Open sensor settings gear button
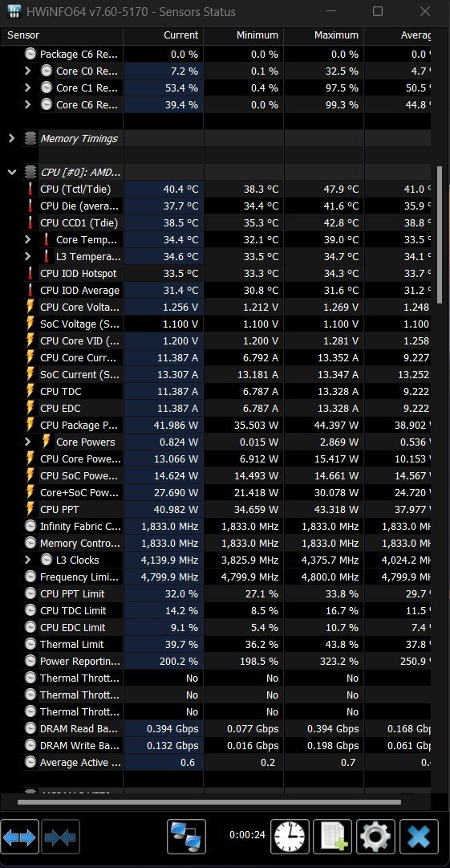The image size is (450, 868). tap(376, 837)
